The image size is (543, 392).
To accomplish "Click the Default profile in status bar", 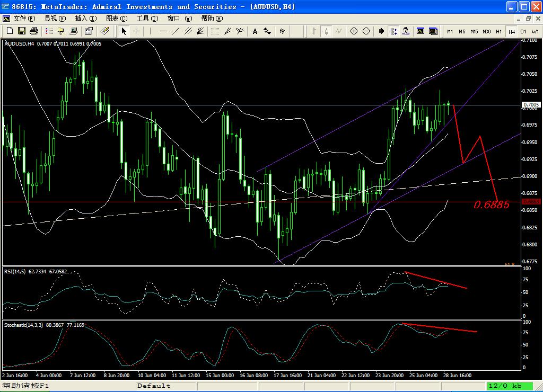I will [x=154, y=386].
